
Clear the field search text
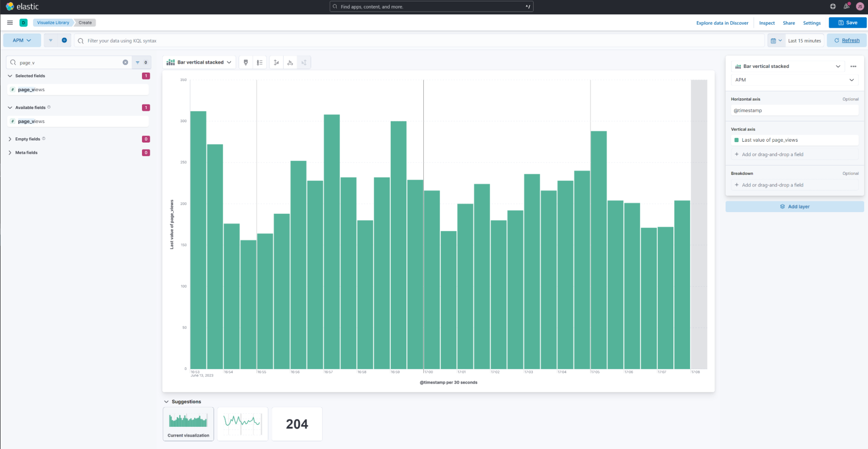125,63
